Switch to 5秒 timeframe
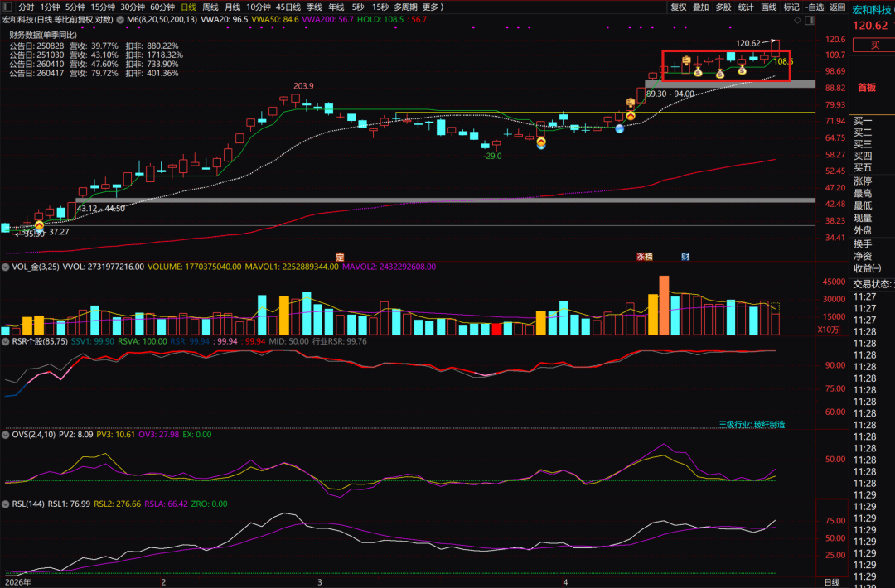 coord(358,7)
